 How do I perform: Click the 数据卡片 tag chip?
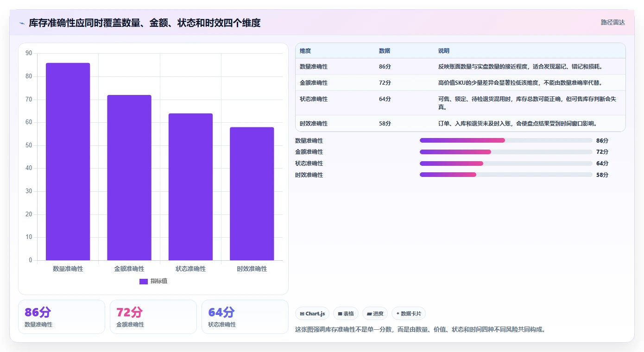click(x=409, y=314)
